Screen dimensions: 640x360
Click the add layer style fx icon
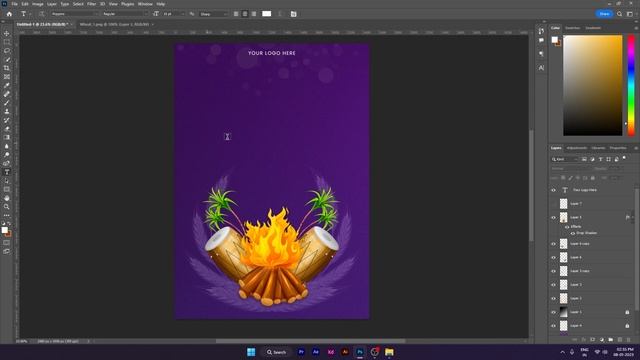point(583,340)
